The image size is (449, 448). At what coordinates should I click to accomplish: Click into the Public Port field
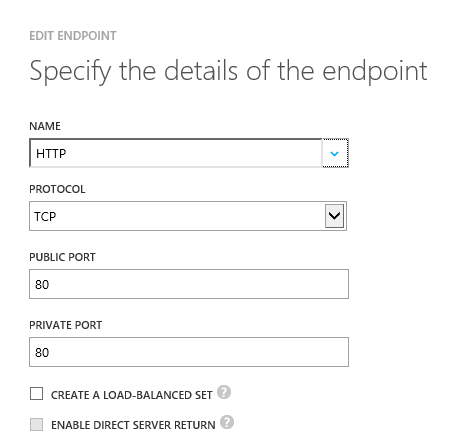(189, 284)
